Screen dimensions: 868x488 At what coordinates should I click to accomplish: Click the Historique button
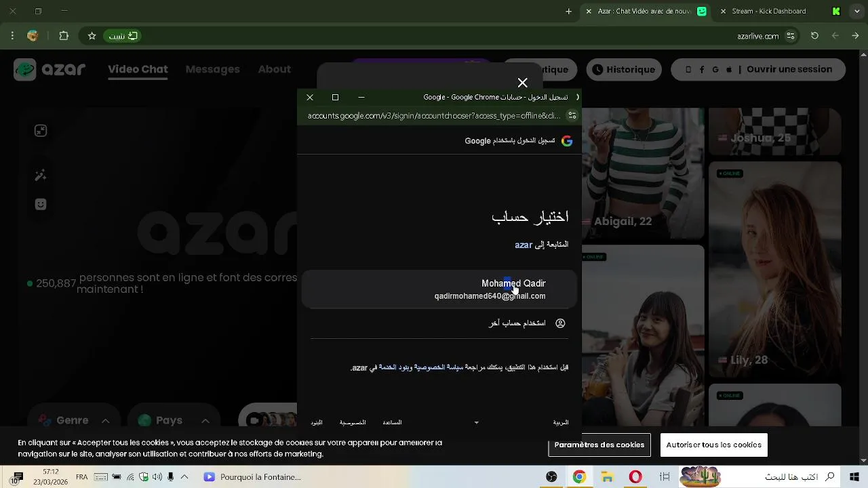[623, 69]
